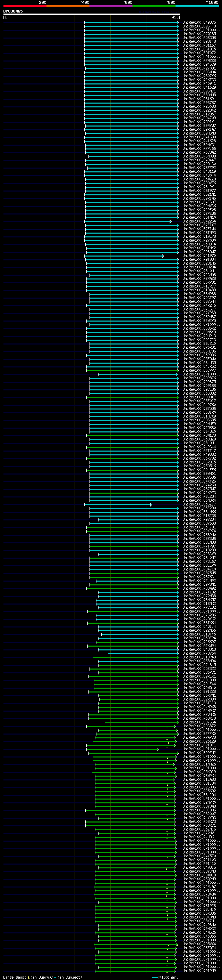Open hit UniRef100_Q945C9
222x980 pixels.
[199, 64]
